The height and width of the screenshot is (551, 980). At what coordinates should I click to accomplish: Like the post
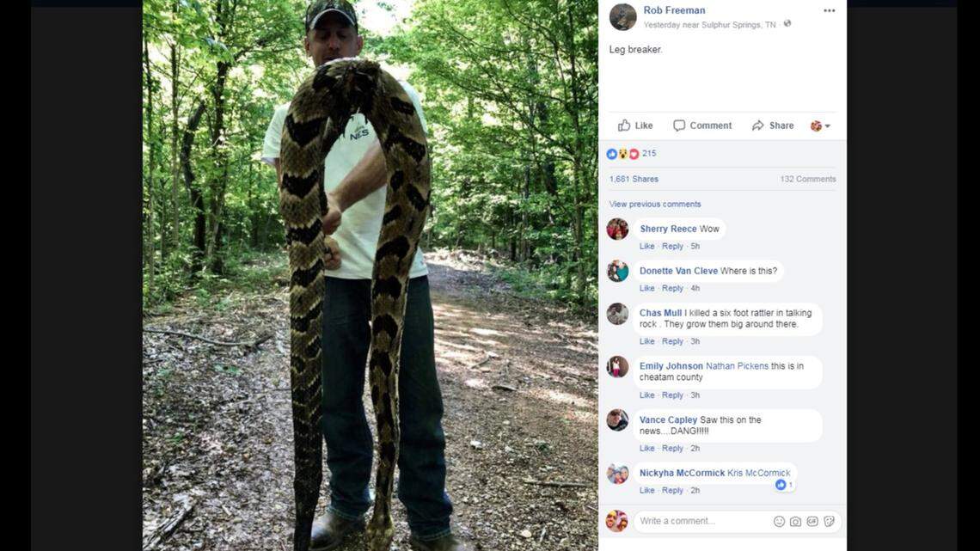click(635, 126)
